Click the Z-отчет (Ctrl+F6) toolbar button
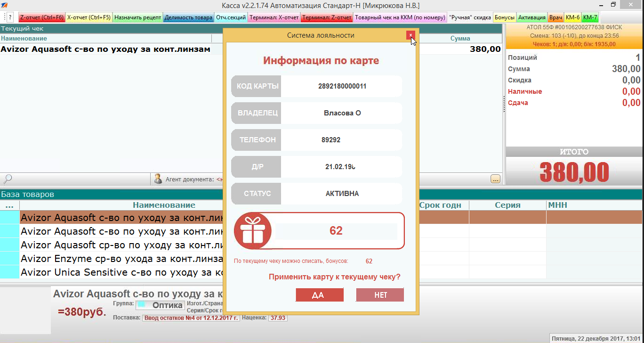 click(x=41, y=17)
